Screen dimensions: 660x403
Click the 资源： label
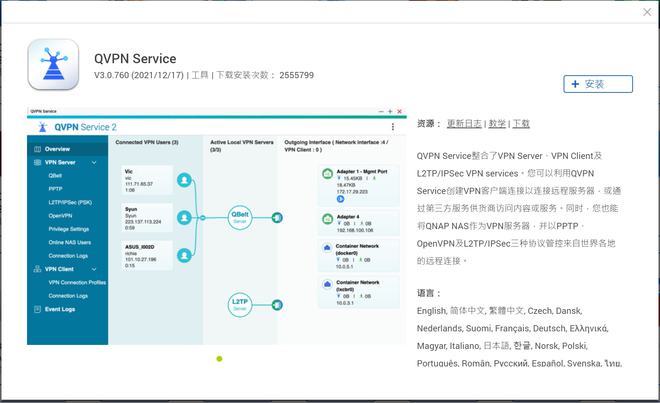click(429, 123)
